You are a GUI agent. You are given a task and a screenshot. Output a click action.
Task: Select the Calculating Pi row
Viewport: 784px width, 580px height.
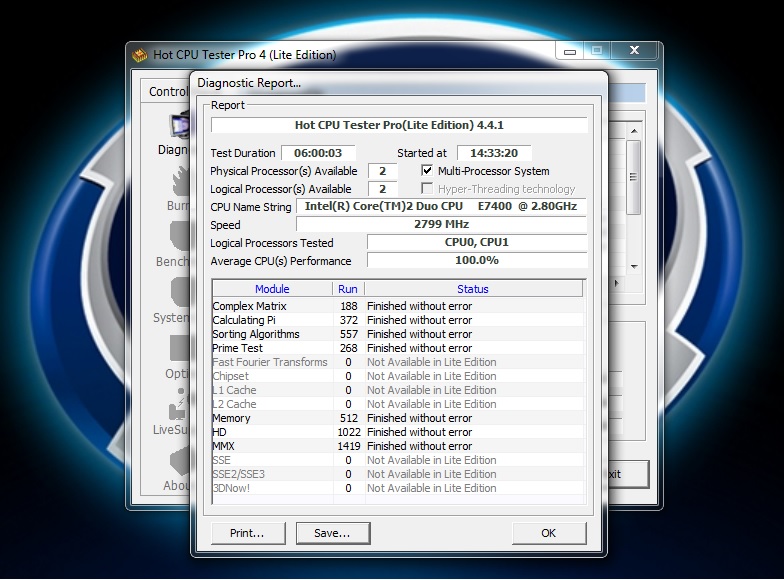pos(398,320)
